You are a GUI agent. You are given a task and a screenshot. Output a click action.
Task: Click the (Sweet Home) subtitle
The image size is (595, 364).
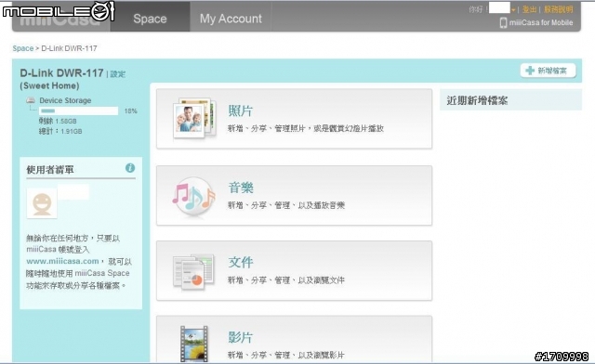click(x=49, y=85)
